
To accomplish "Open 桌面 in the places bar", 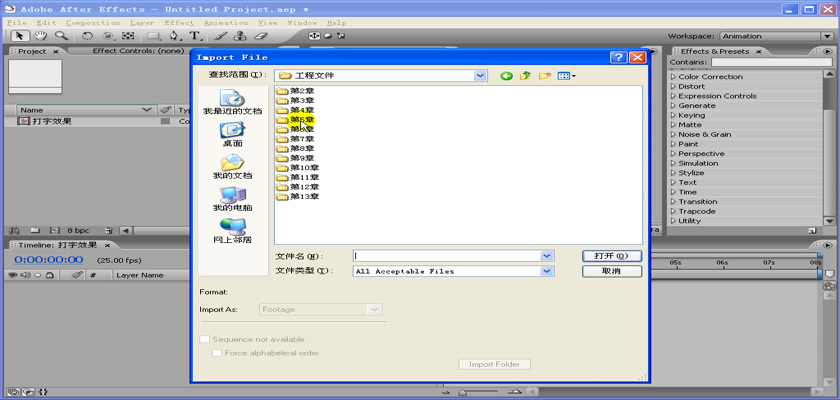I will point(232,134).
